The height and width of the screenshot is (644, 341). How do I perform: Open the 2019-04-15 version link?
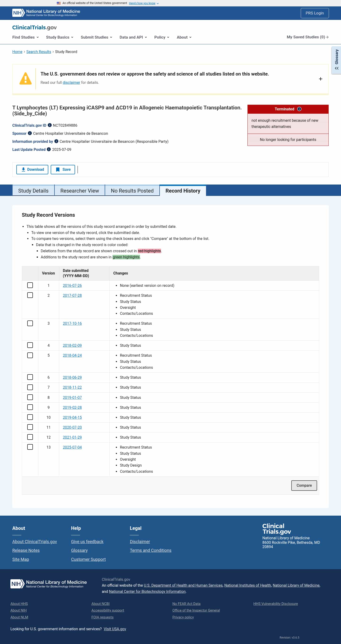72,418
